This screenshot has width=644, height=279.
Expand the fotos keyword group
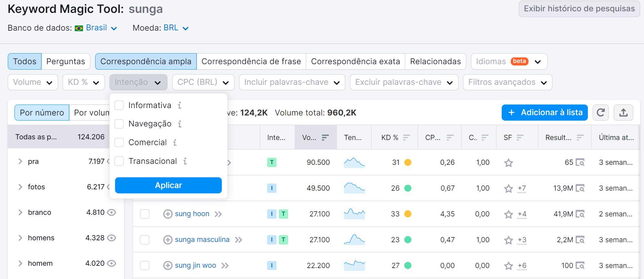tap(20, 187)
